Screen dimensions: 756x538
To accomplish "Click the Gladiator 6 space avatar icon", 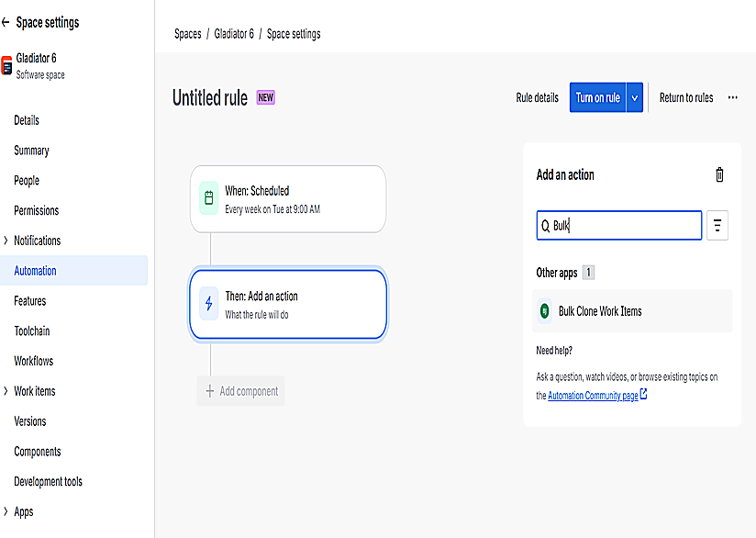I will pyautogui.click(x=6, y=65).
